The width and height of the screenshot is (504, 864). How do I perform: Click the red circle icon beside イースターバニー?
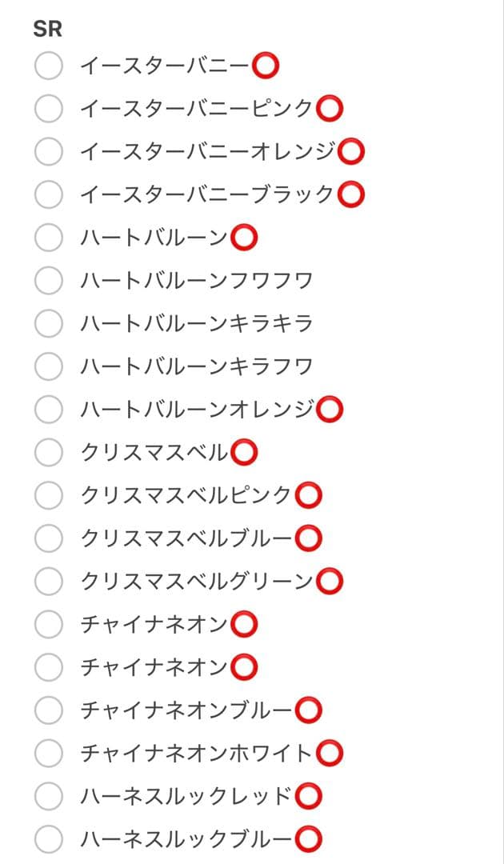click(267, 67)
